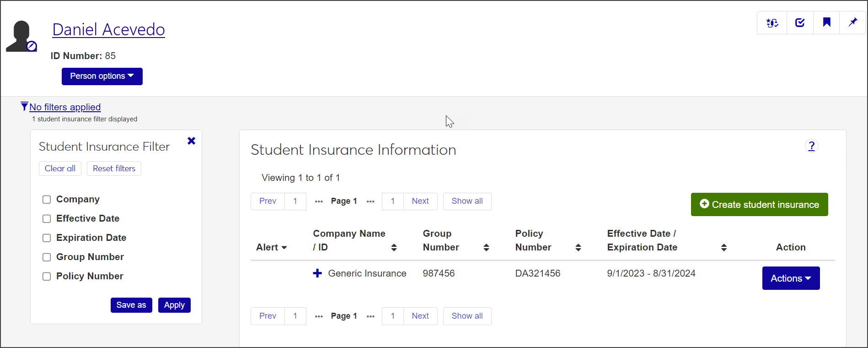Click the bookmark icon
Screen dimensions: 868x348
point(826,22)
